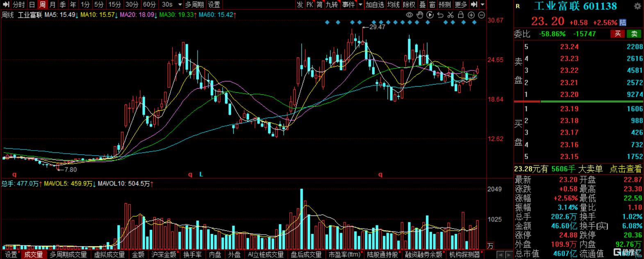Click the 事件 events button
This screenshot has width=644, height=259.
[348, 5]
